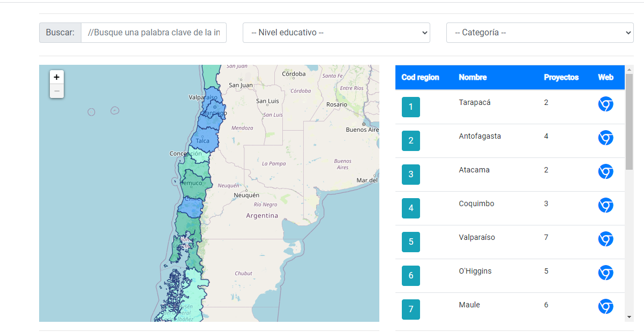644x332 pixels.
Task: Click the Río Negro label on the map
Action: pyautogui.click(x=266, y=205)
